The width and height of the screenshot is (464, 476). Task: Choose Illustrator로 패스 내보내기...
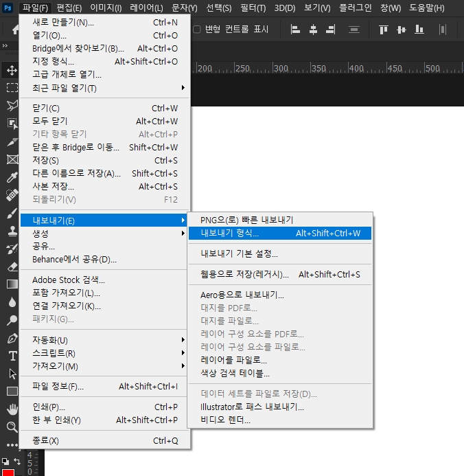[x=280, y=407]
